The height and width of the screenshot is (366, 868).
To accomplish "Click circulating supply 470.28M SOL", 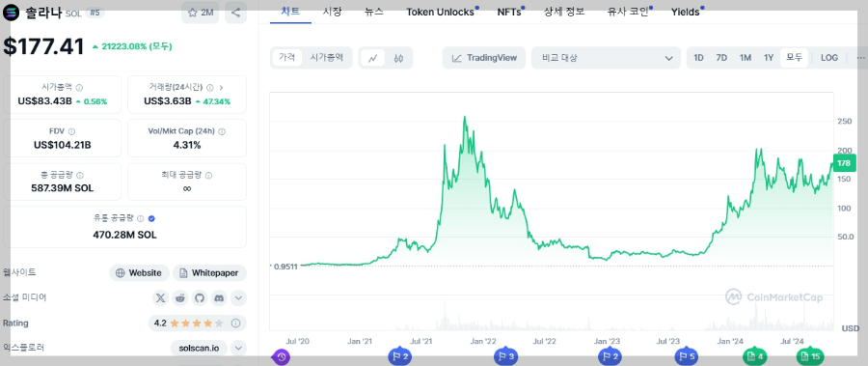I will [x=124, y=235].
